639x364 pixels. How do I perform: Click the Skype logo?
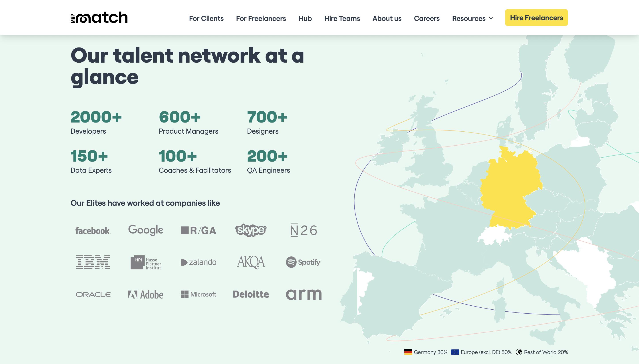tap(251, 230)
